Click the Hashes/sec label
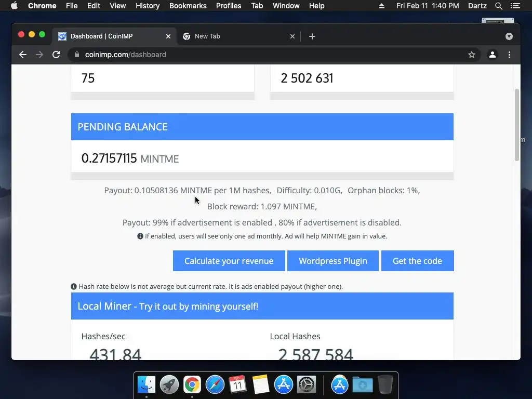 [103, 336]
